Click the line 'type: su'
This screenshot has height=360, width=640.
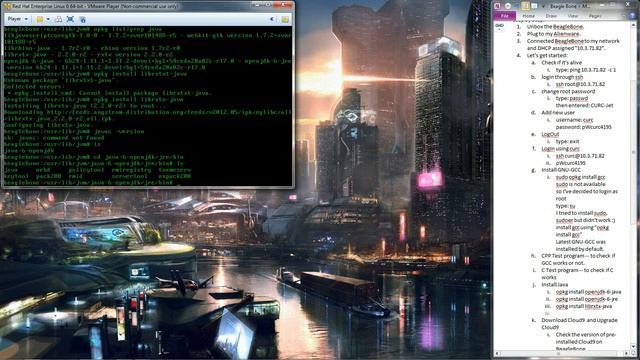coord(565,206)
